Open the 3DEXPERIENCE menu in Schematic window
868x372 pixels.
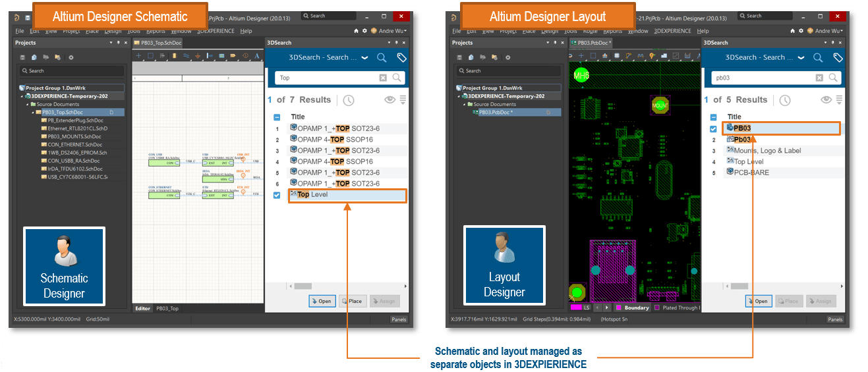pos(215,31)
